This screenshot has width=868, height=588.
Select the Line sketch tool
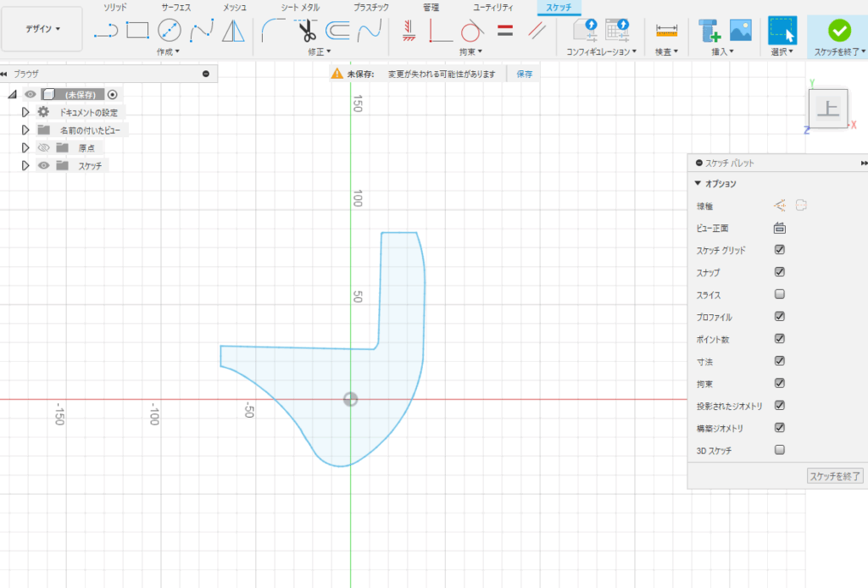click(x=106, y=31)
